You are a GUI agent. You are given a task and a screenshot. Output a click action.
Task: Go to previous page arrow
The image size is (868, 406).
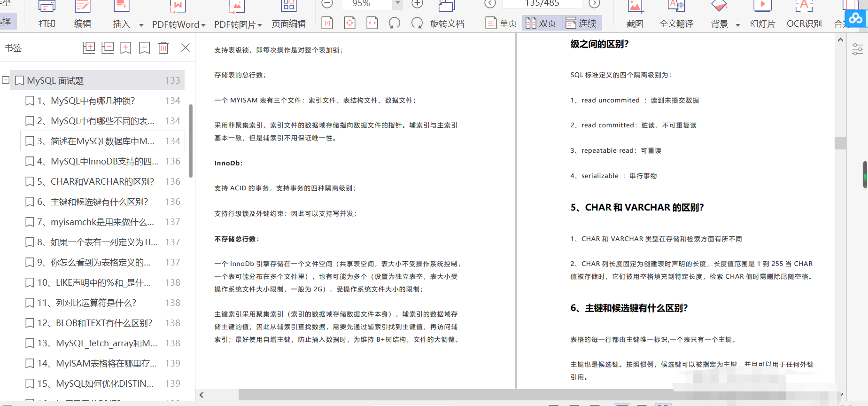coord(490,4)
